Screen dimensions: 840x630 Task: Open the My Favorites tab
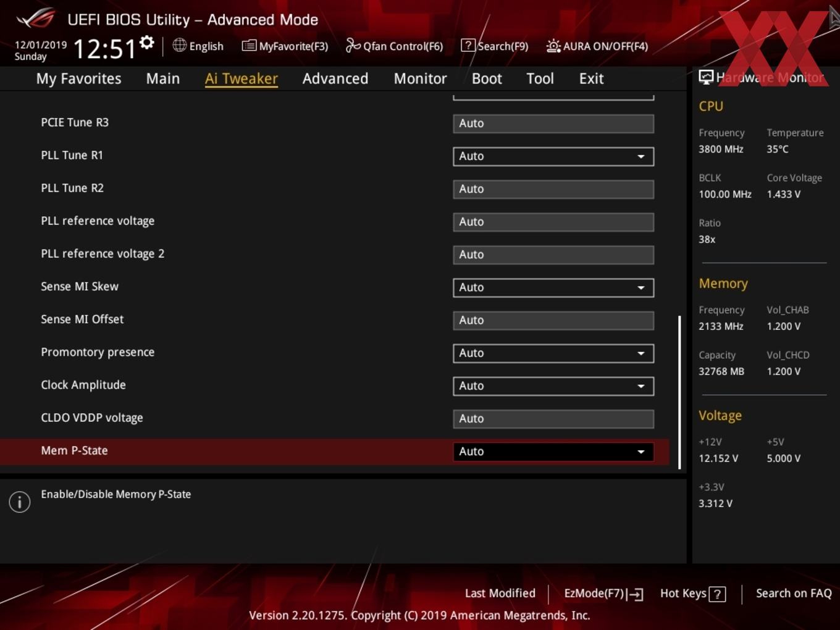click(78, 78)
